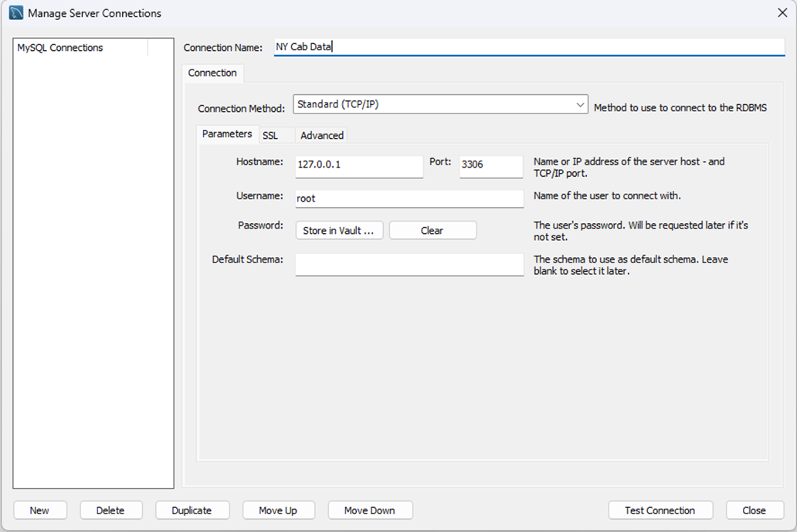This screenshot has height=532, width=797.
Task: Click the Move Up button
Action: [279, 510]
